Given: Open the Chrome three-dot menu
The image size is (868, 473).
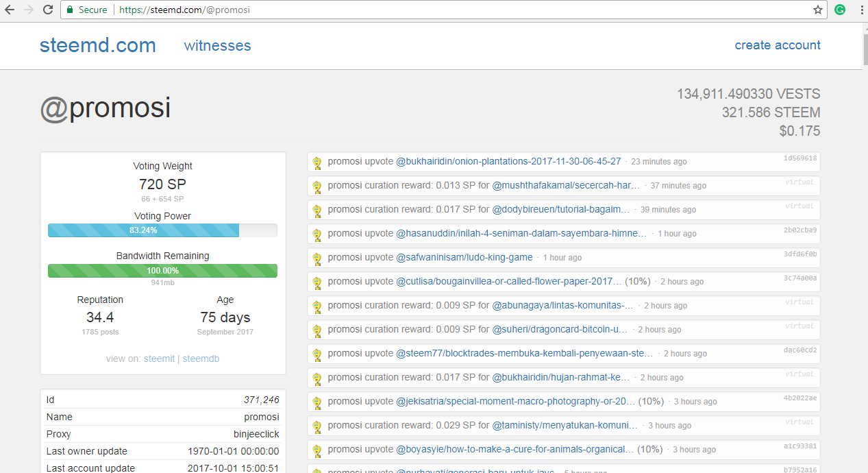Looking at the screenshot, I should coord(861,10).
